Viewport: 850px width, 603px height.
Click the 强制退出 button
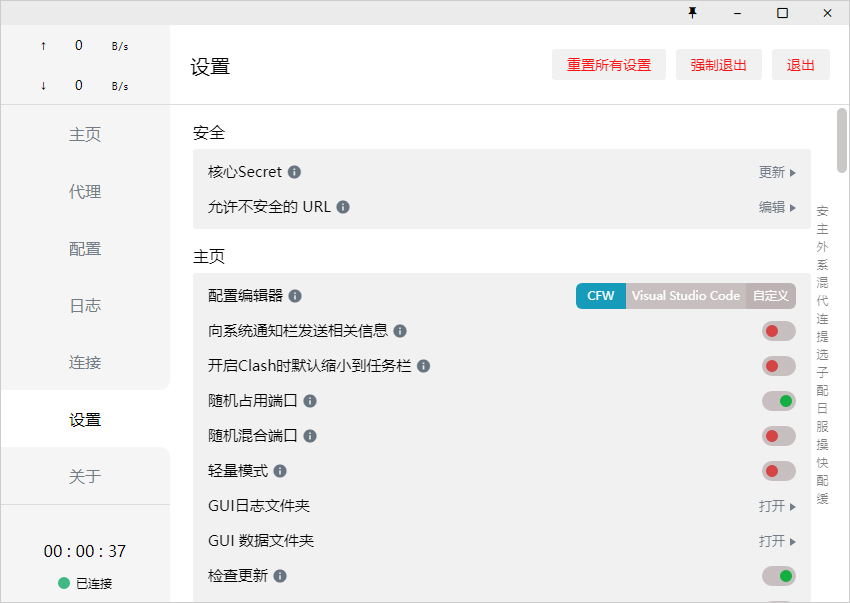718,64
